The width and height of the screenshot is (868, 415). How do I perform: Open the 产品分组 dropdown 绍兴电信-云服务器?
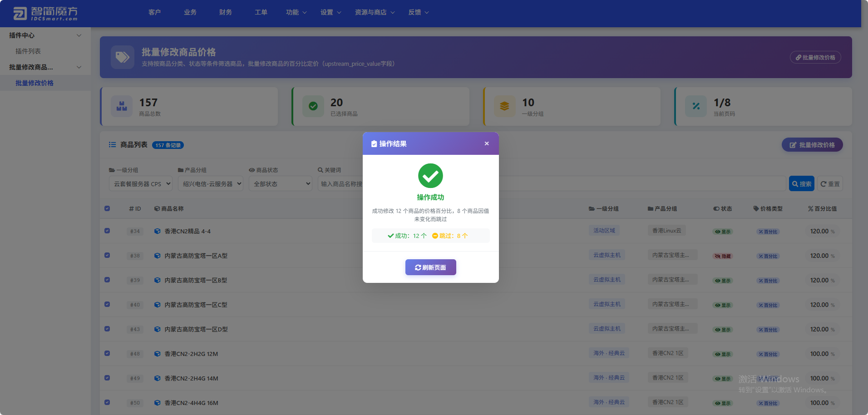211,184
